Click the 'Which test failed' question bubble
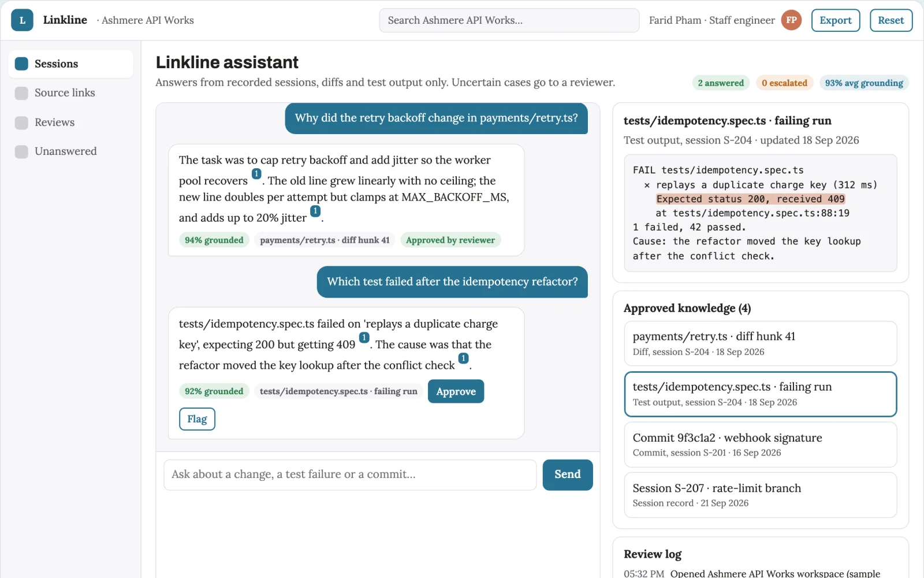 click(x=452, y=281)
